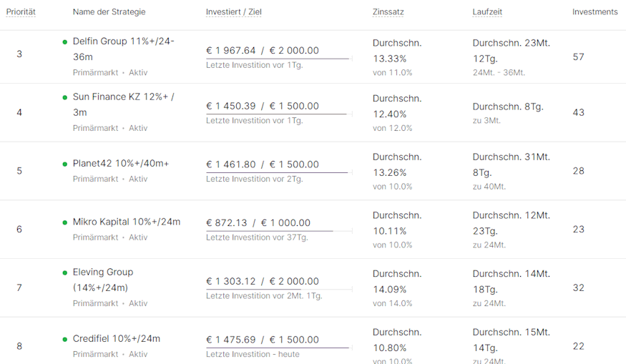Click the green status dot of Sun Finance KZ
This screenshot has width=626, height=364.
click(x=64, y=97)
